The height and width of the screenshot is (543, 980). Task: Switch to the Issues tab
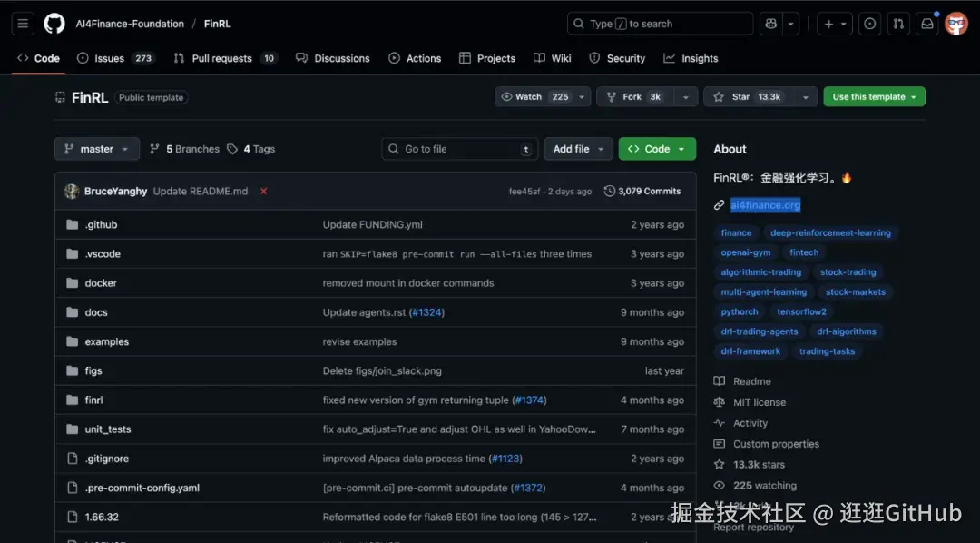click(116, 58)
